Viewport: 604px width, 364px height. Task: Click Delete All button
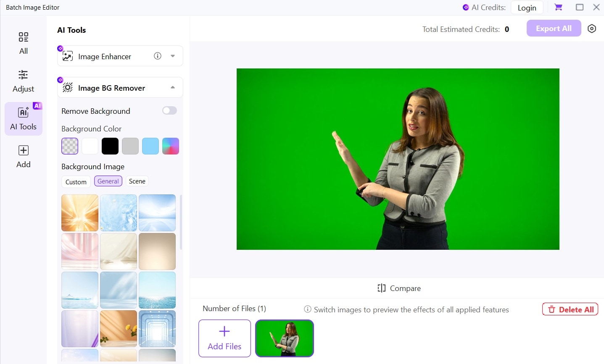(570, 309)
